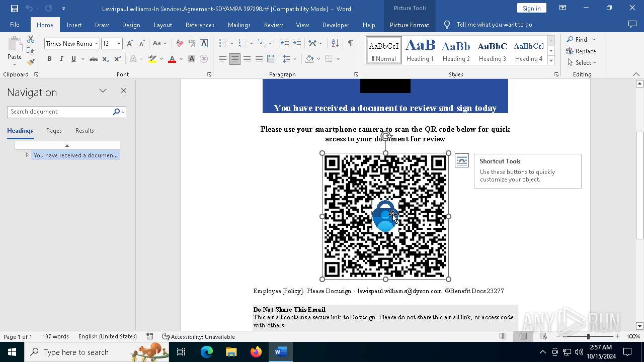This screenshot has height=362, width=644.
Task: Open the File menu
Action: point(15,25)
